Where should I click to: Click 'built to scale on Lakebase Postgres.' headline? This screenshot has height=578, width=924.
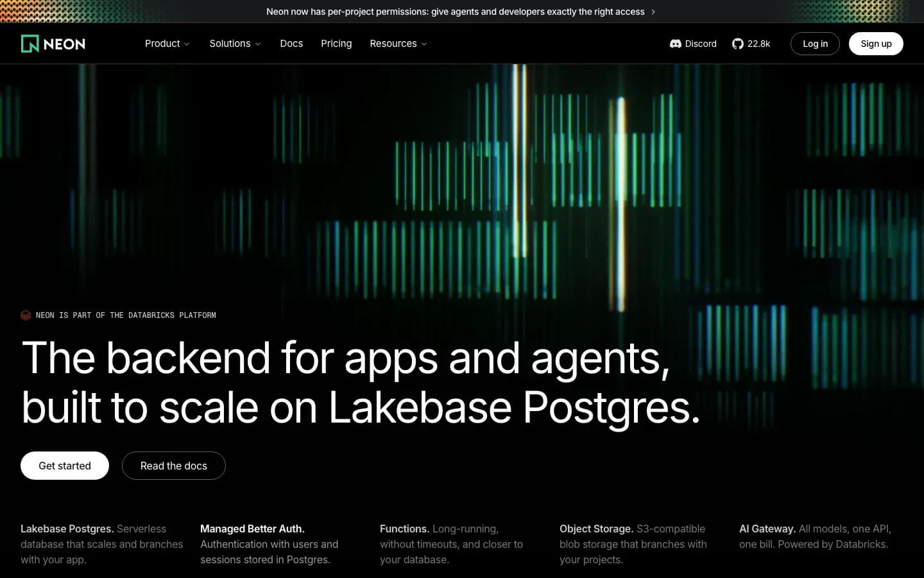pos(361,408)
